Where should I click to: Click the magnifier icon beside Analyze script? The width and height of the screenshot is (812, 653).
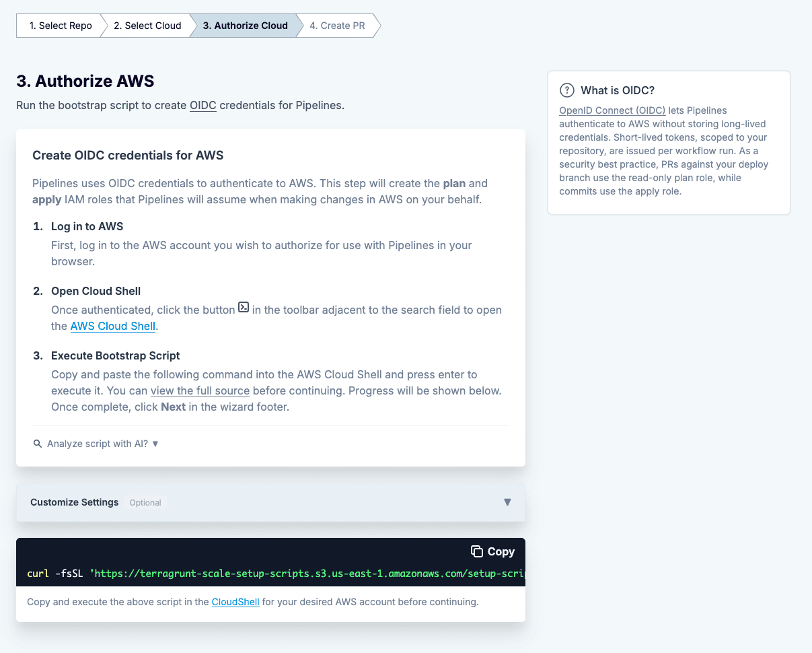point(38,444)
